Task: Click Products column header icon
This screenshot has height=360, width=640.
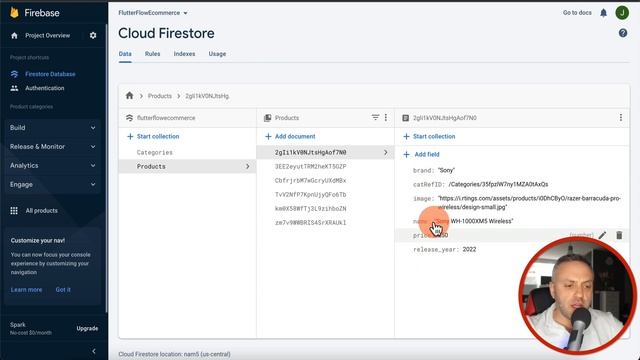Action: point(267,118)
